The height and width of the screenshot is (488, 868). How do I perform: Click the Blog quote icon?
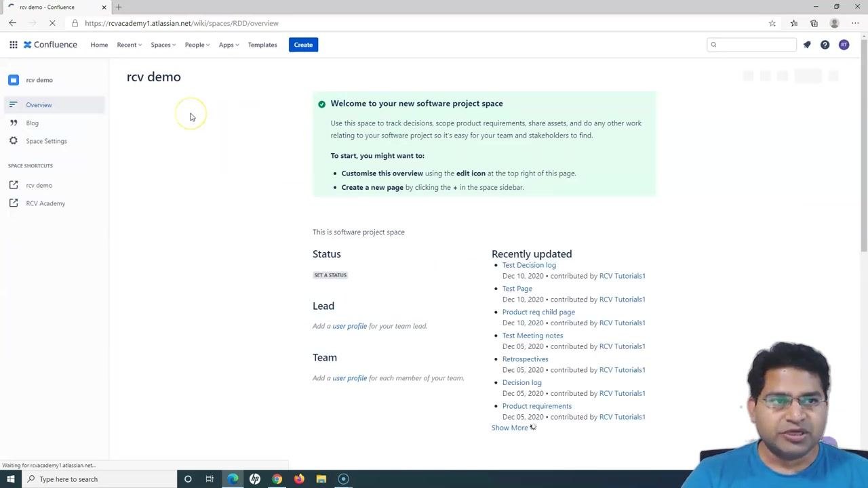(x=13, y=123)
